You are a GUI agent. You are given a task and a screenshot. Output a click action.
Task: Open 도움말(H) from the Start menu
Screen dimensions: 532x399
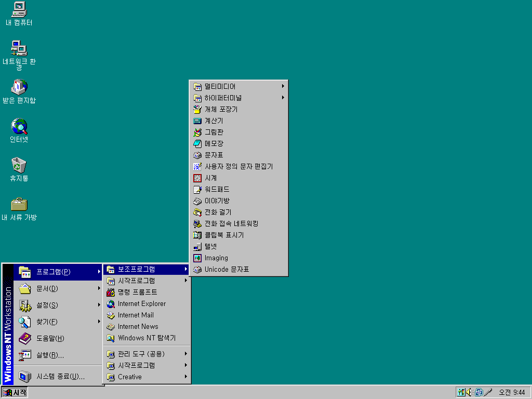click(x=58, y=338)
